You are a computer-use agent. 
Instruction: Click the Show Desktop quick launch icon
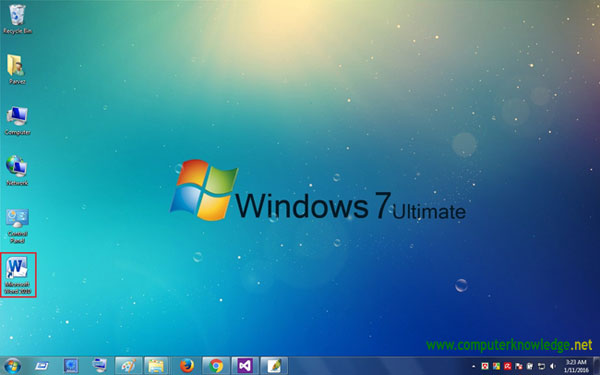point(41,366)
